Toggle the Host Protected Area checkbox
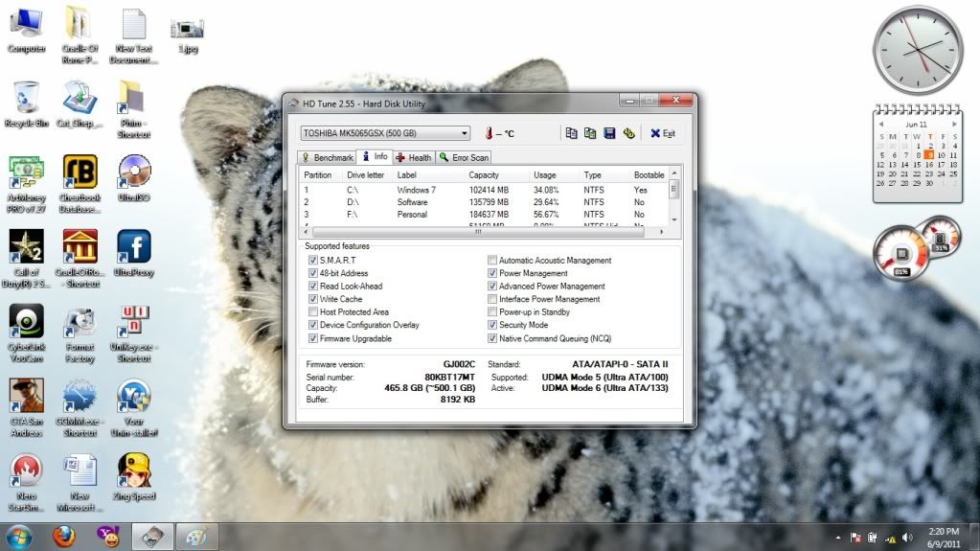The image size is (980, 551). (x=313, y=311)
